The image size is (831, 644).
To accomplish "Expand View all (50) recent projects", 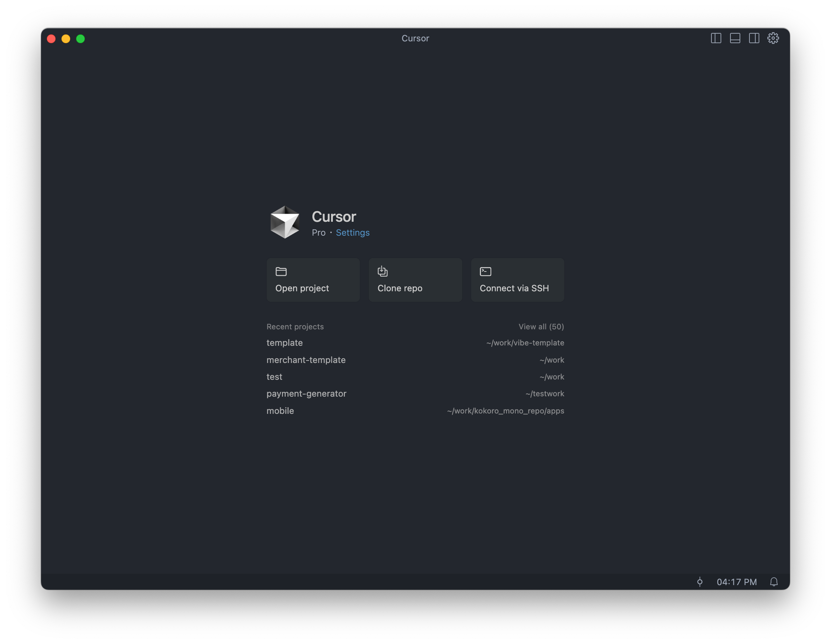I will 541,326.
